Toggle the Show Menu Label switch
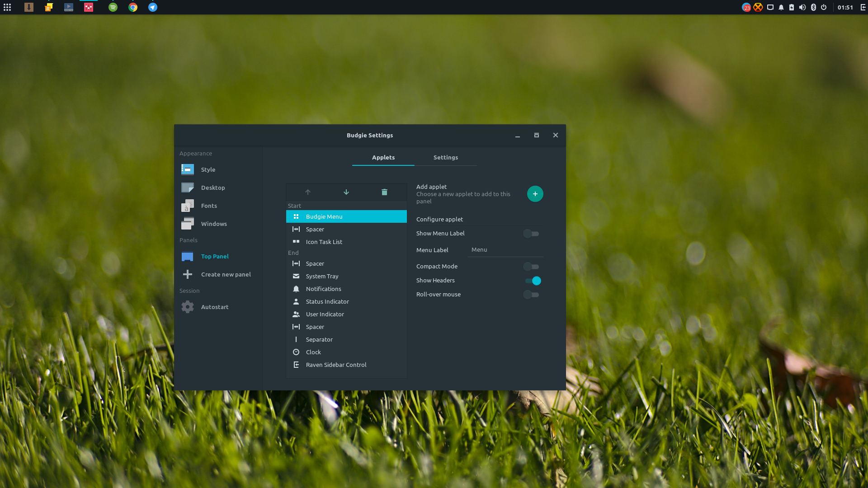The width and height of the screenshot is (868, 488). coord(531,234)
